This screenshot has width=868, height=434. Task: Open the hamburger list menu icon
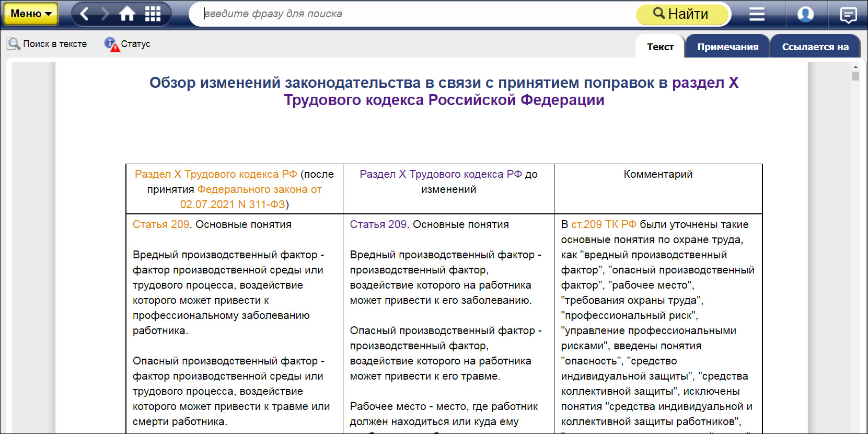pos(756,14)
